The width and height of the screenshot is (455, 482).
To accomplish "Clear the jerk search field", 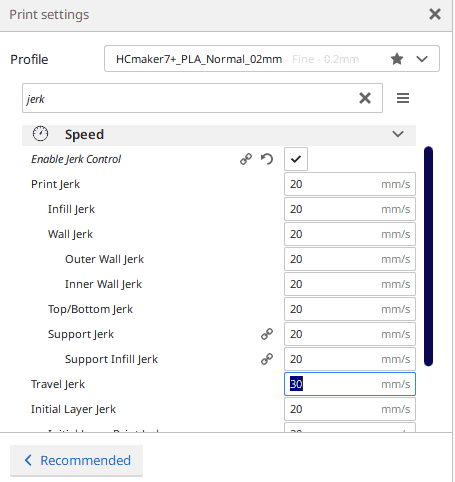I will [365, 98].
